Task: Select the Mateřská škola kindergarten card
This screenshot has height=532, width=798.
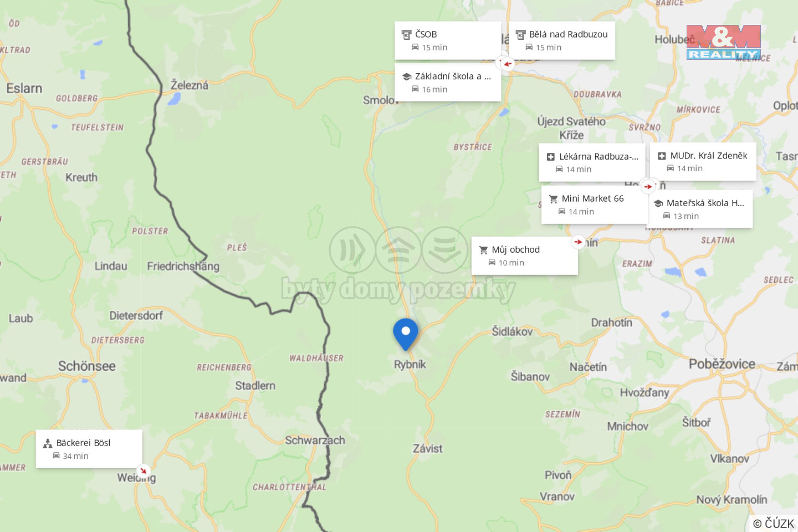Action: [x=700, y=209]
